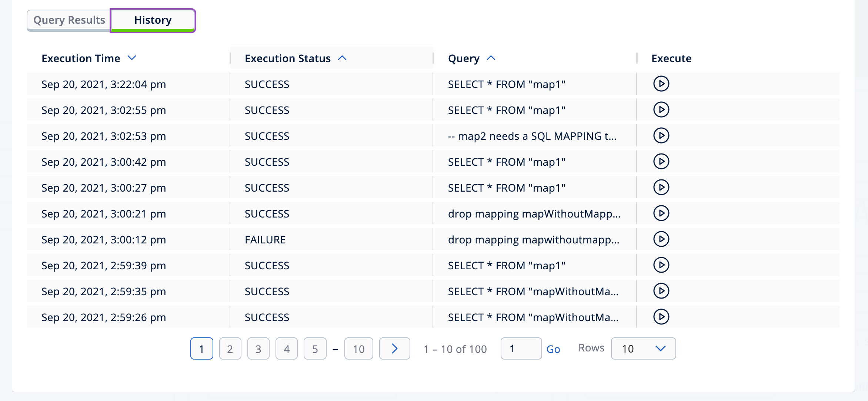The width and height of the screenshot is (868, 401).
Task: Re-execute the drop mapping mapWithoutMapp query
Action: (661, 213)
